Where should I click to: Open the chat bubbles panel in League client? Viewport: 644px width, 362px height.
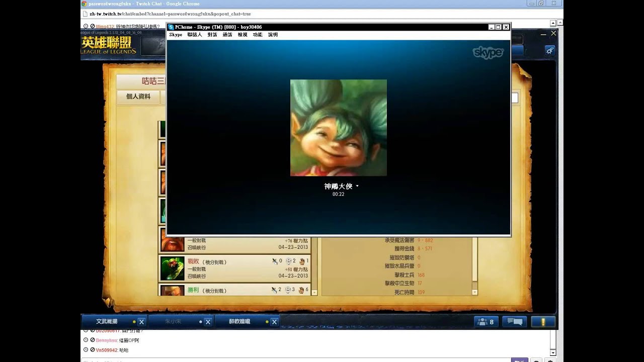[x=514, y=322]
